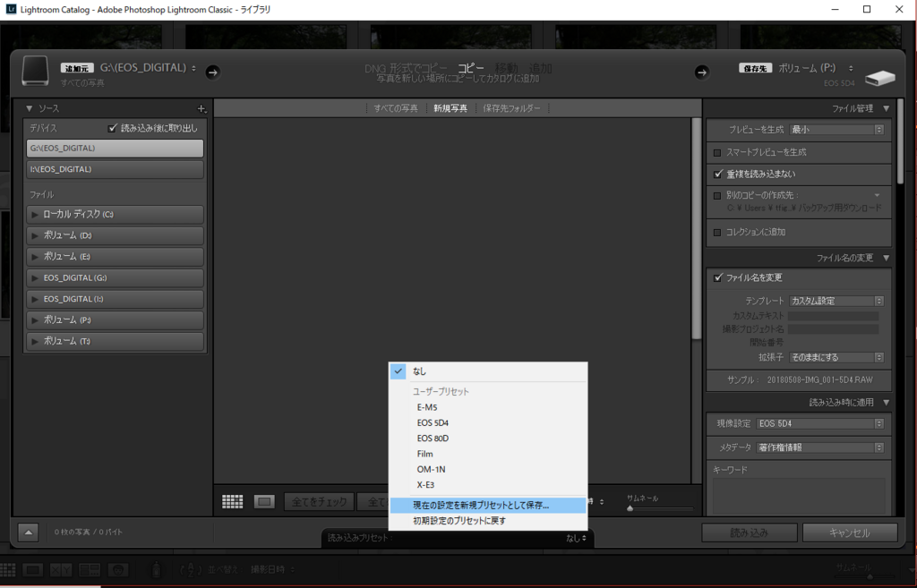Viewport: 917px width, 588px height.
Task: Click the people view icon in background toolbar
Action: coord(118,570)
